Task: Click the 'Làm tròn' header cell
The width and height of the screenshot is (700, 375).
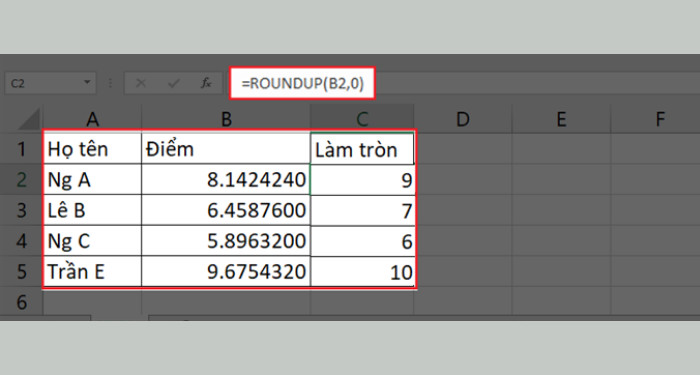Action: click(362, 149)
